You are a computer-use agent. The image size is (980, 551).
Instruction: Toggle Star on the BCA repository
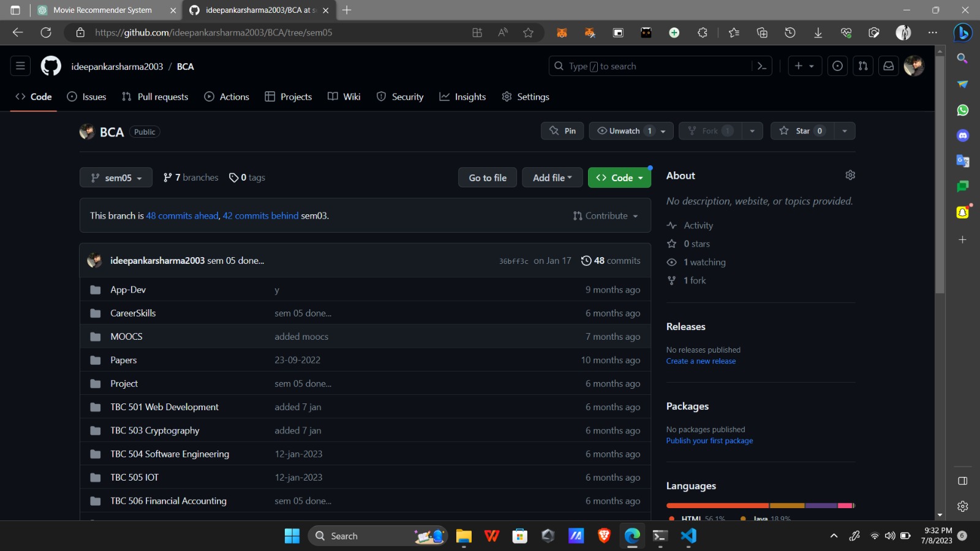point(802,131)
